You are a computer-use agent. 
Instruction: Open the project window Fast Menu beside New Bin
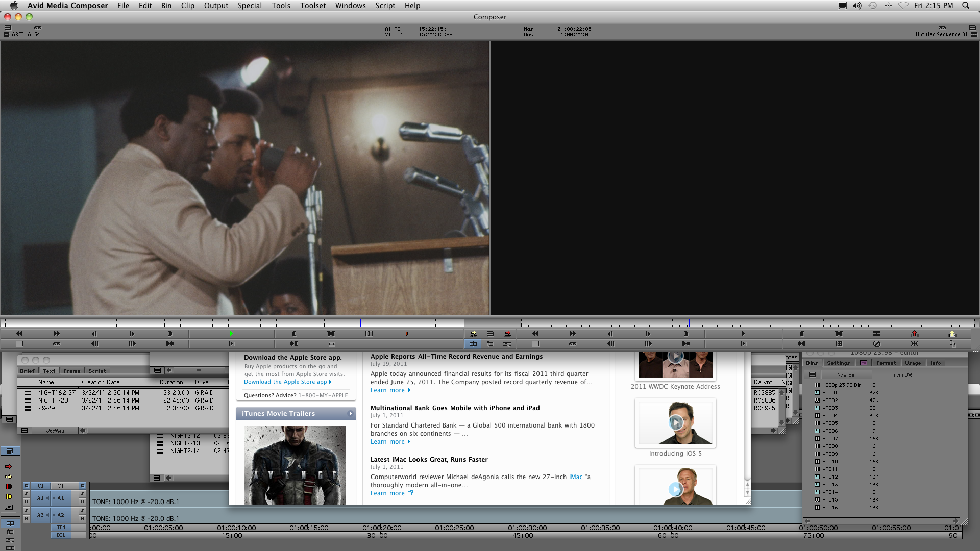pos(812,374)
